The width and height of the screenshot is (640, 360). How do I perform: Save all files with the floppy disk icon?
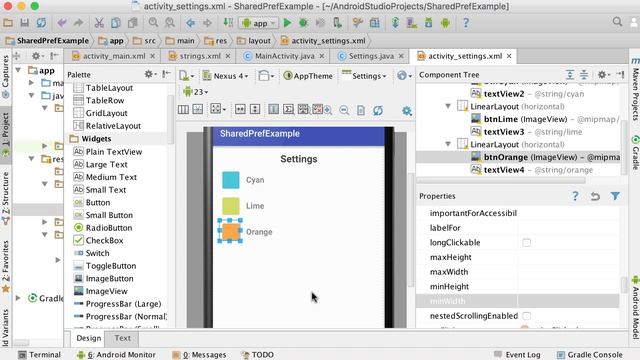click(x=24, y=23)
